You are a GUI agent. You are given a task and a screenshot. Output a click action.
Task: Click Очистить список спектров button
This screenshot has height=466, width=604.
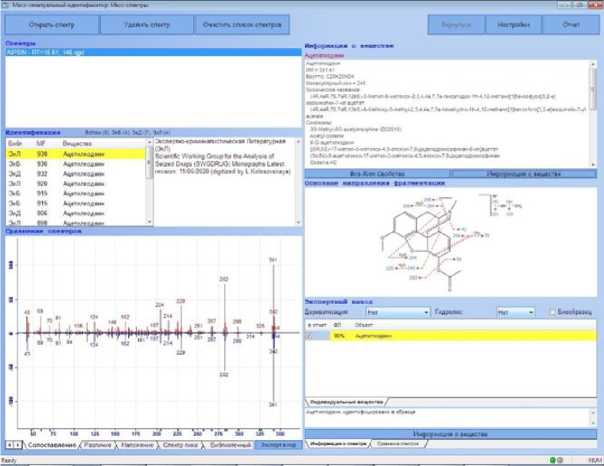tap(242, 25)
